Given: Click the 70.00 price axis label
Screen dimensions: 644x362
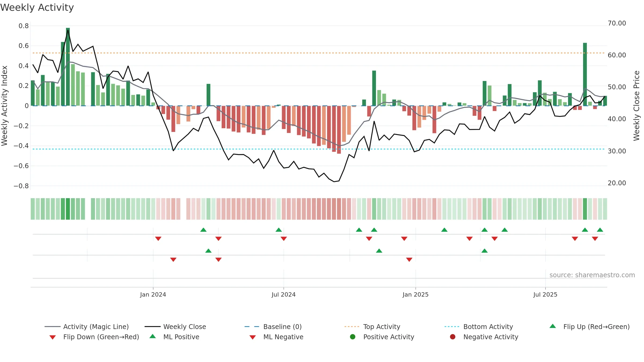Looking at the screenshot, I should pyautogui.click(x=617, y=23).
